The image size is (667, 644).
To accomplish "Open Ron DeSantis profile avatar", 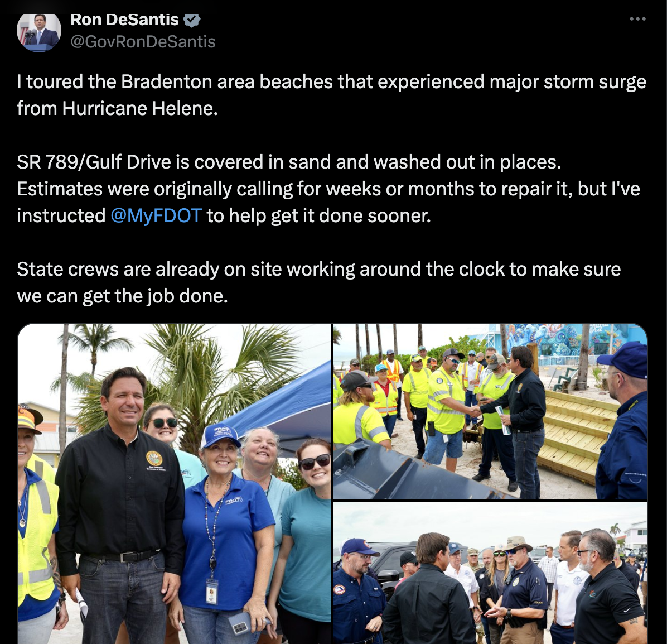I will click(x=38, y=32).
